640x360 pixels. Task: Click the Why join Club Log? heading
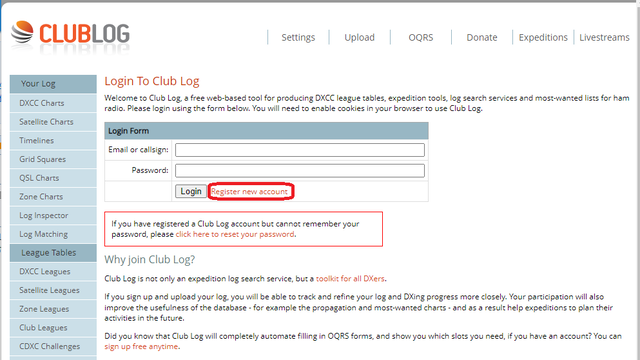click(x=150, y=260)
